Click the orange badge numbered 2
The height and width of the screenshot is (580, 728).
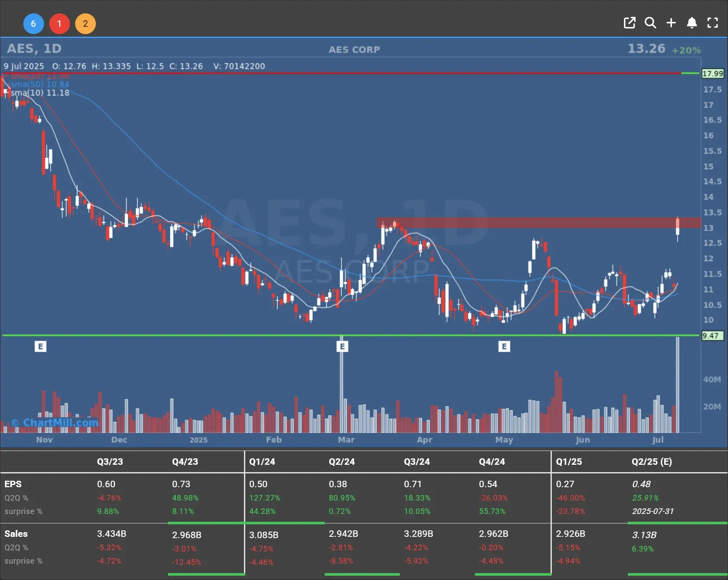[85, 24]
